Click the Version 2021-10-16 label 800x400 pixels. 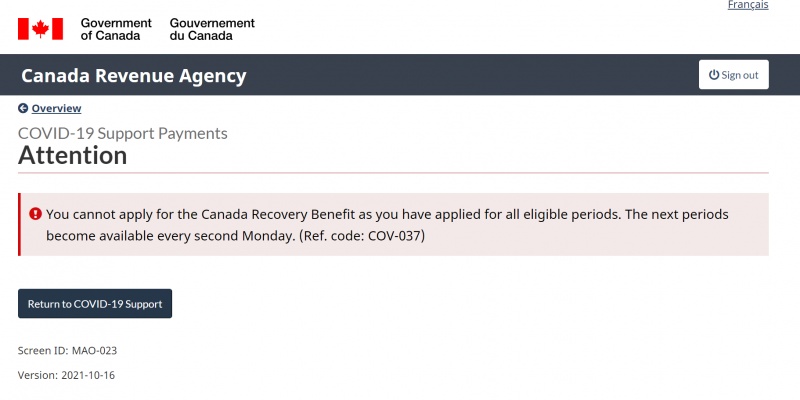pyautogui.click(x=66, y=376)
